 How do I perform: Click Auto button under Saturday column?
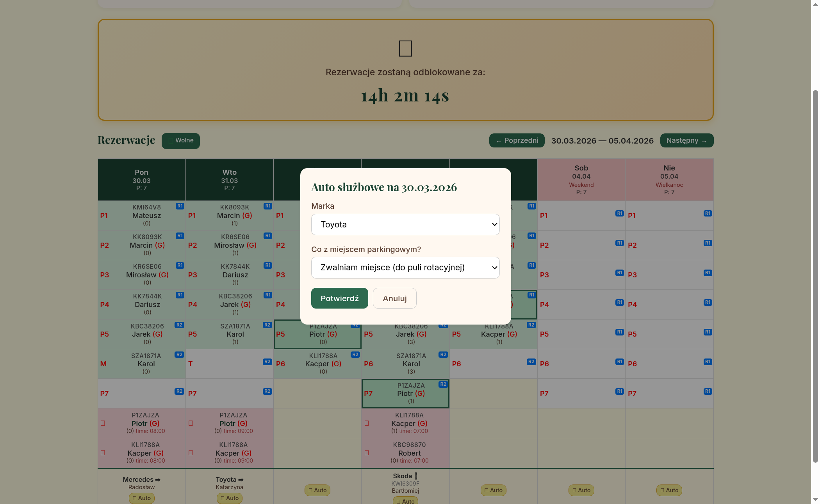[x=581, y=490]
